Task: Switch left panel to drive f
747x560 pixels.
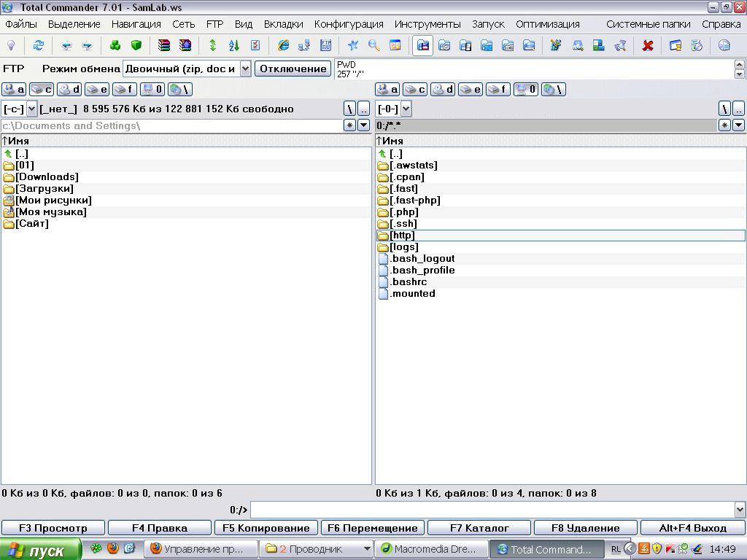Action: pos(124,89)
